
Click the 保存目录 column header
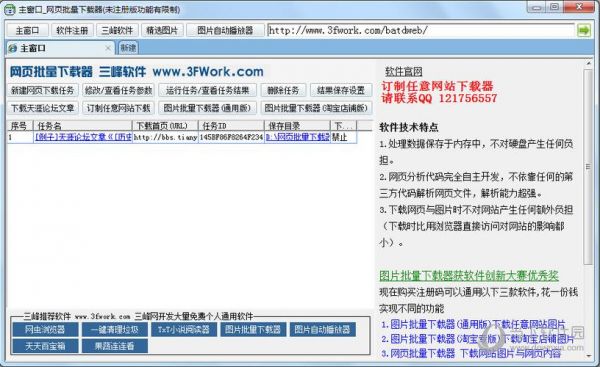[297, 126]
